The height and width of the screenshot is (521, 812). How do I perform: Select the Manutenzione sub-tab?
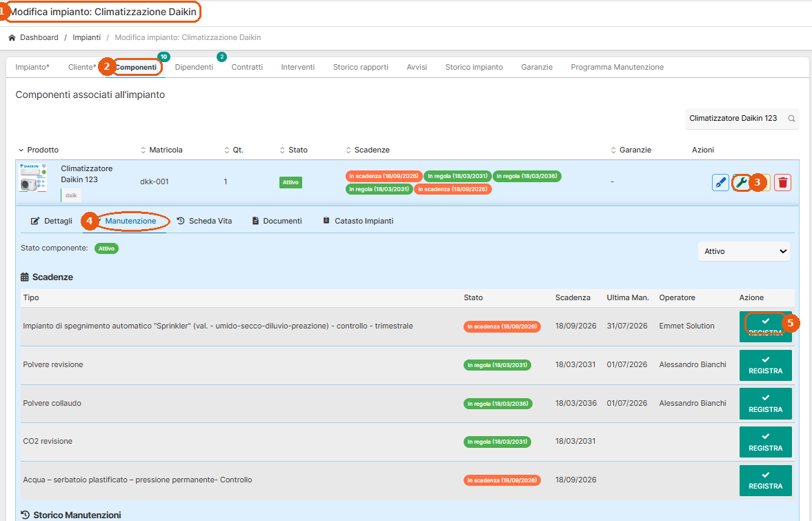(130, 221)
